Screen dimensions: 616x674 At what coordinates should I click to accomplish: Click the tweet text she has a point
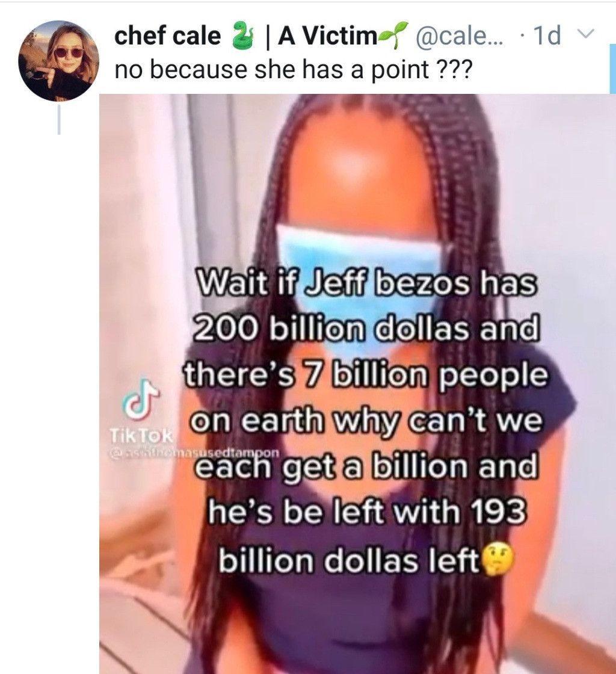(x=342, y=69)
